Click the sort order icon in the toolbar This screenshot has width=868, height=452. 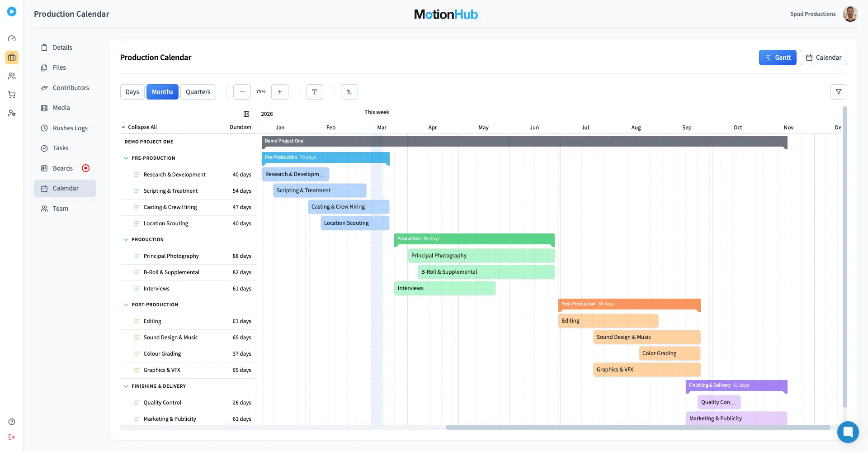(x=349, y=91)
